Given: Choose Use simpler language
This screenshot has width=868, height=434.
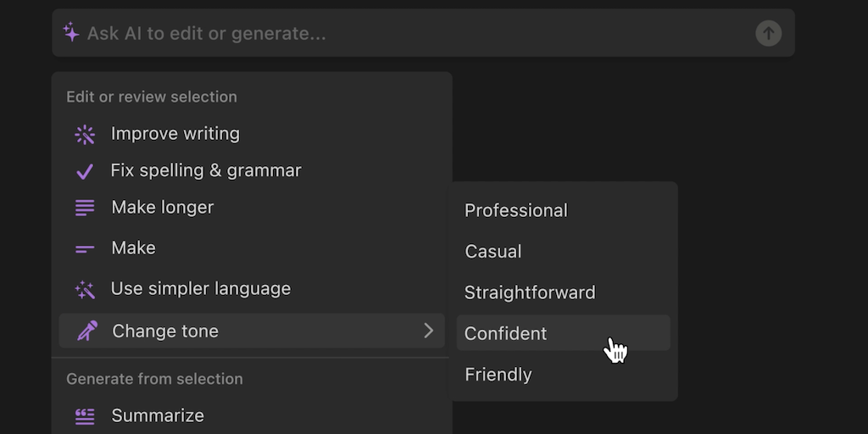Looking at the screenshot, I should point(201,289).
